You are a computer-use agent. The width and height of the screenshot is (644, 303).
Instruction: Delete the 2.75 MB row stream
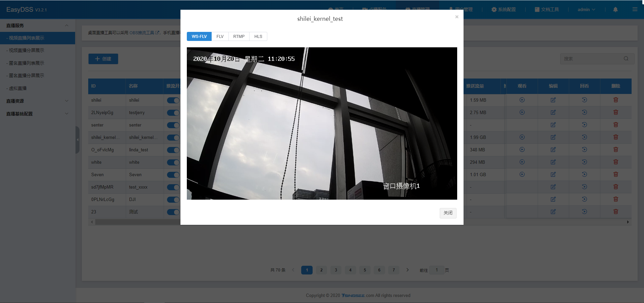(x=616, y=112)
